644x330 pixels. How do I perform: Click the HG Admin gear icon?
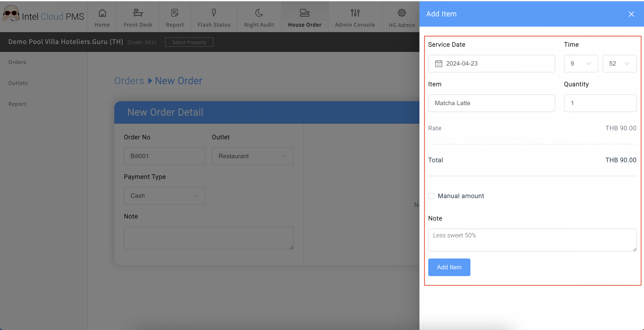click(x=402, y=13)
